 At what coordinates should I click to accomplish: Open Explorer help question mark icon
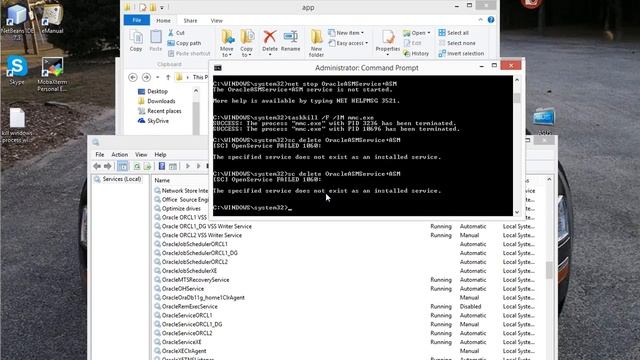(x=491, y=20)
